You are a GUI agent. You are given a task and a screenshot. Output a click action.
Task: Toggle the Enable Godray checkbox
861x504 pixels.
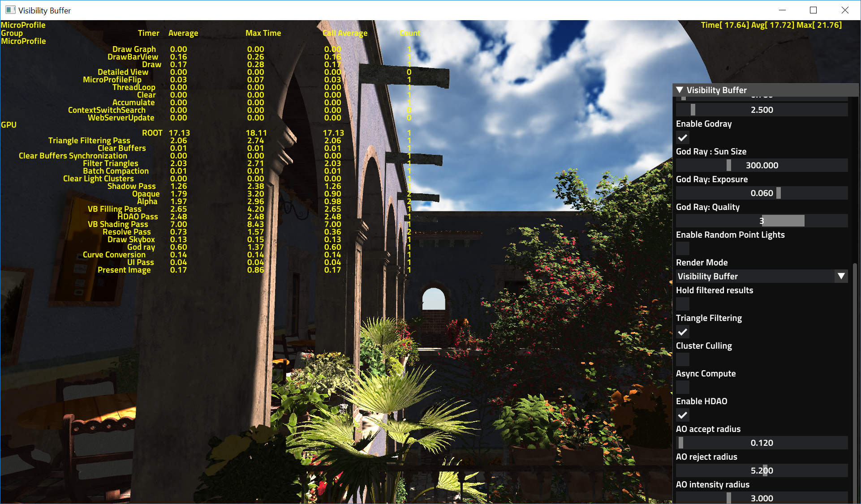683,139
